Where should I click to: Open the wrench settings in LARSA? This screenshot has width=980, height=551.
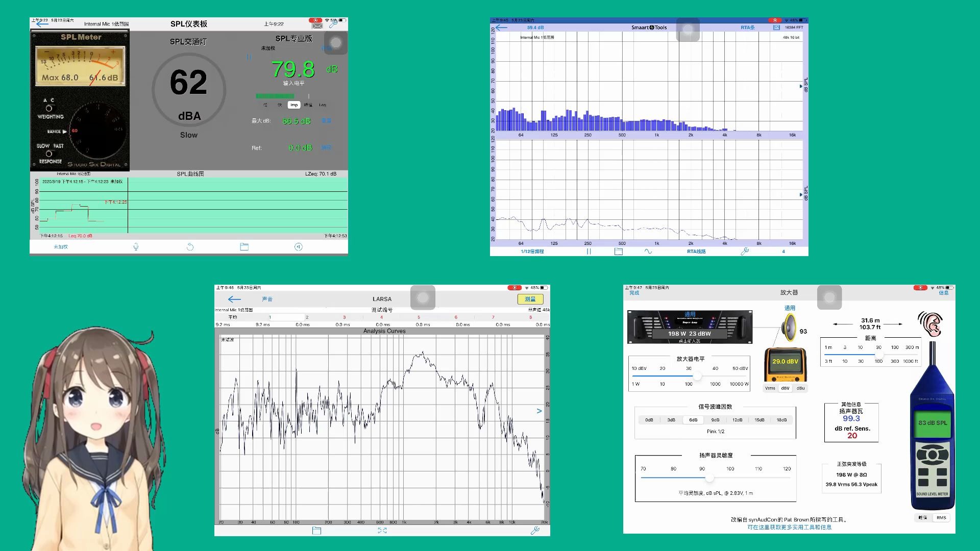pyautogui.click(x=535, y=531)
